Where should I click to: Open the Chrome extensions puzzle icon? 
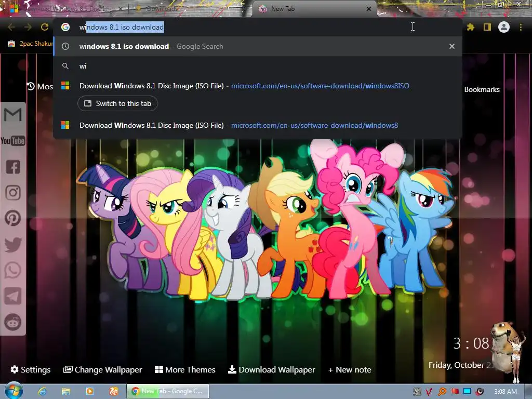(470, 27)
